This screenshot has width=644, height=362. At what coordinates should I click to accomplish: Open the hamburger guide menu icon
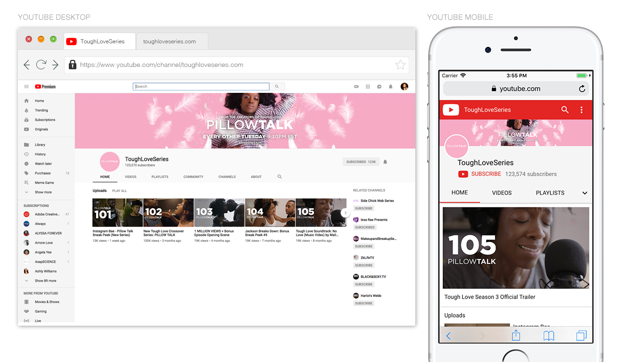point(26,87)
